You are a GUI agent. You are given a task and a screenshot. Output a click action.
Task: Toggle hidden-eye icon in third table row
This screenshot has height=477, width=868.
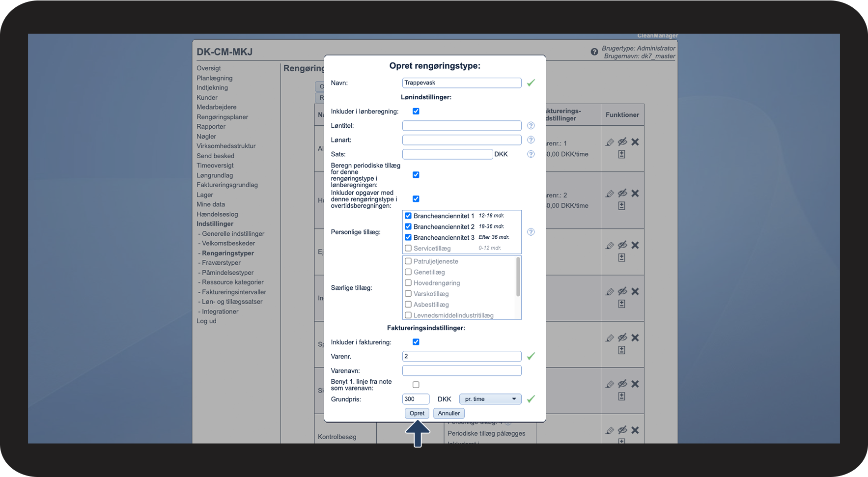(x=622, y=245)
